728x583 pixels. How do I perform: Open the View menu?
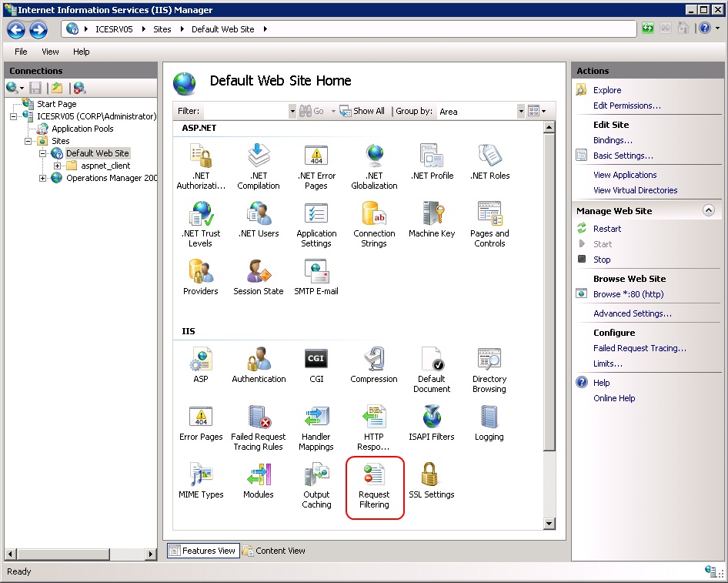tap(50, 52)
